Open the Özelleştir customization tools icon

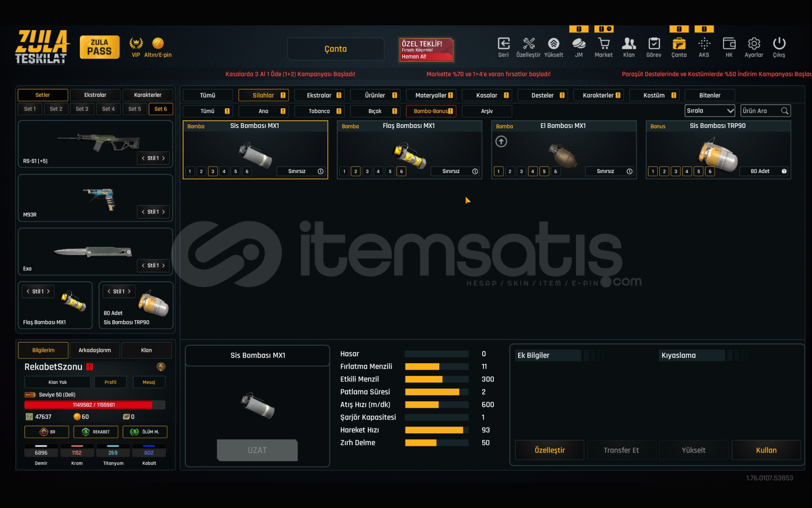click(529, 44)
